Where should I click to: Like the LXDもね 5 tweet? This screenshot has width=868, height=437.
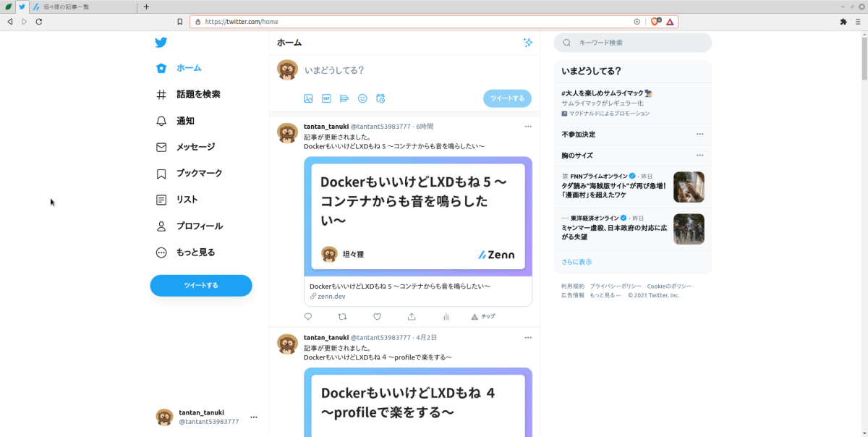[x=377, y=316]
